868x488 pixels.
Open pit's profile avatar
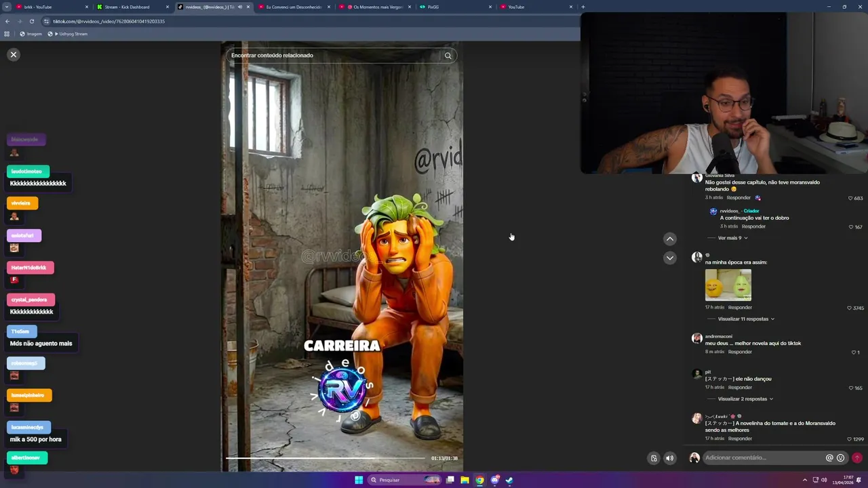tap(696, 373)
